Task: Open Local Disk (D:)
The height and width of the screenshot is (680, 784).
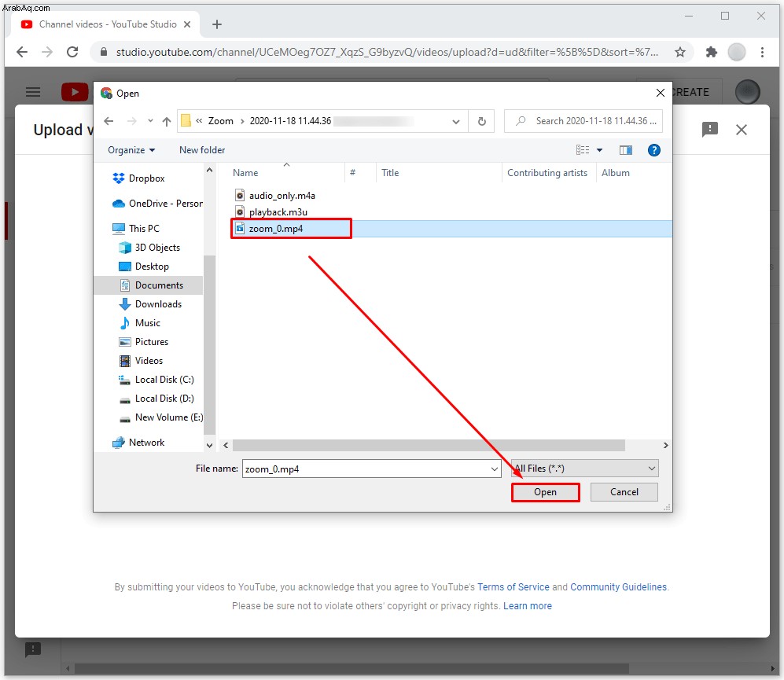Action: [156, 399]
